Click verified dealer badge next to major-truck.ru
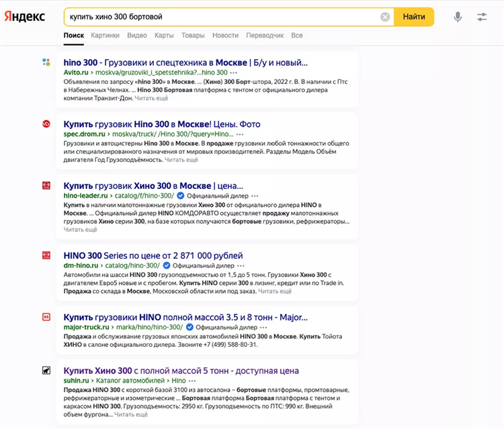The height and width of the screenshot is (429, 504). pyautogui.click(x=190, y=327)
